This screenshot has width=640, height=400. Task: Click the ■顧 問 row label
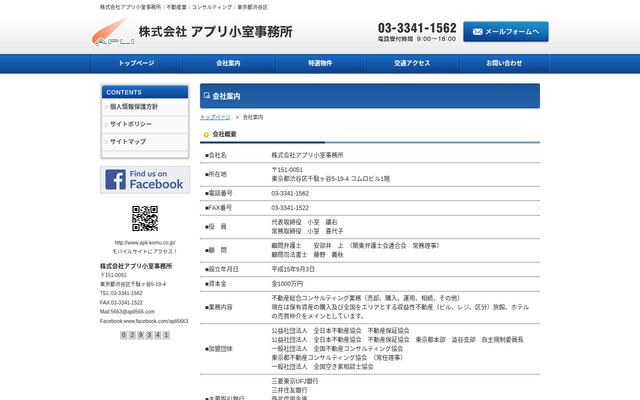pos(216,250)
